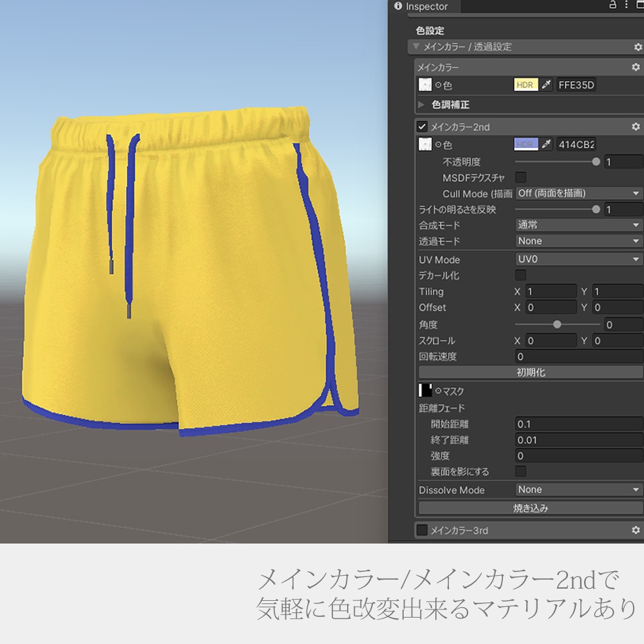Enable the MSDFテクスチャ checkbox
The height and width of the screenshot is (644, 644).
(x=520, y=178)
